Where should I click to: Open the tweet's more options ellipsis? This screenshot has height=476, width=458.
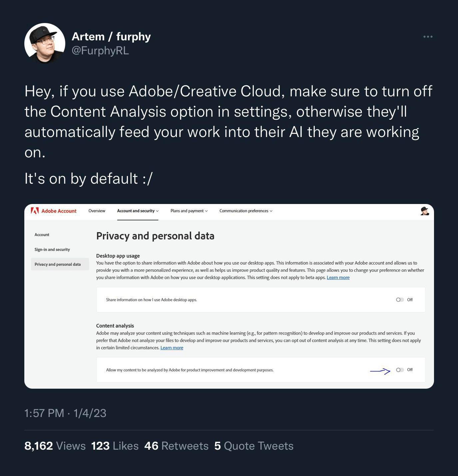tap(427, 37)
